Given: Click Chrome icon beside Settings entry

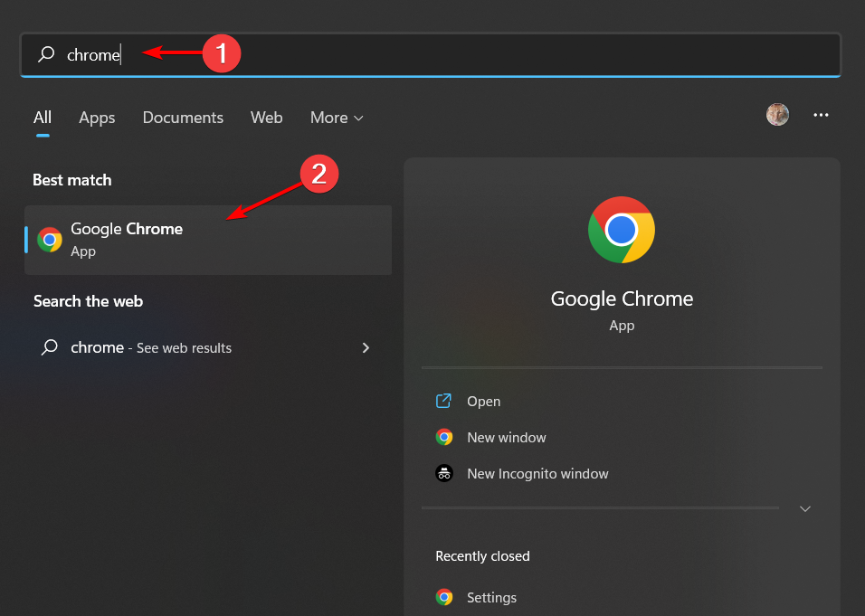Looking at the screenshot, I should (x=444, y=597).
